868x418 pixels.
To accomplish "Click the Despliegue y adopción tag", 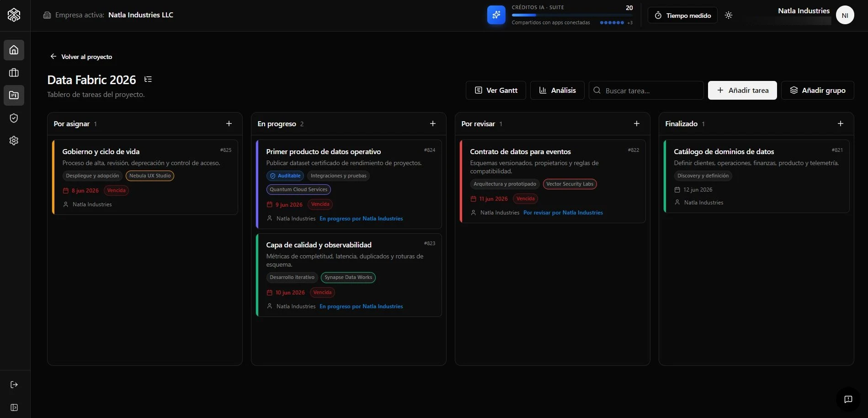I will [x=92, y=176].
